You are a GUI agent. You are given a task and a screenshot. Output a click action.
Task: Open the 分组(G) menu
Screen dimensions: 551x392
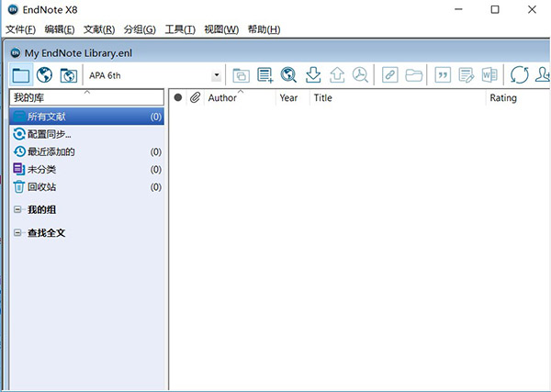[140, 29]
